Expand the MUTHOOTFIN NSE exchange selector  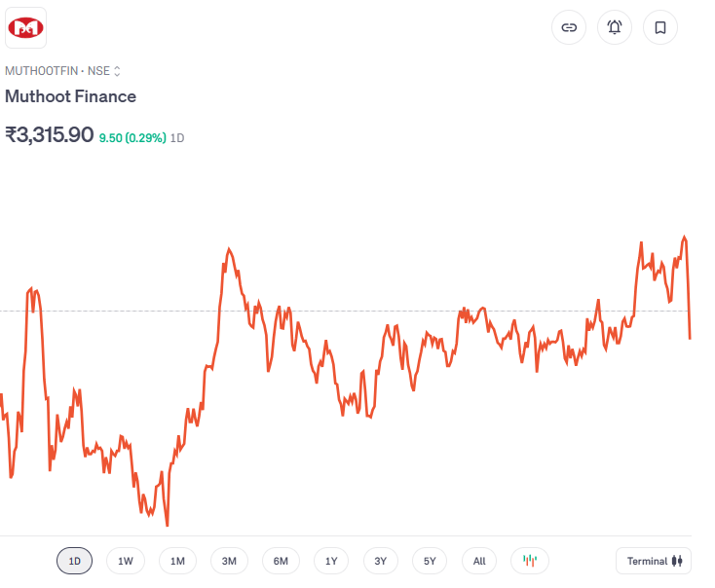(117, 71)
